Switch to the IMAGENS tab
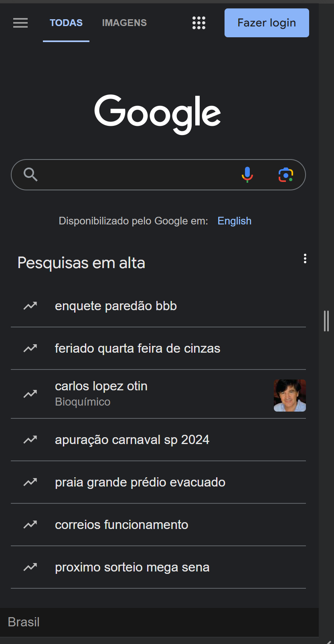Viewport: 334px width, 644px height. (124, 23)
